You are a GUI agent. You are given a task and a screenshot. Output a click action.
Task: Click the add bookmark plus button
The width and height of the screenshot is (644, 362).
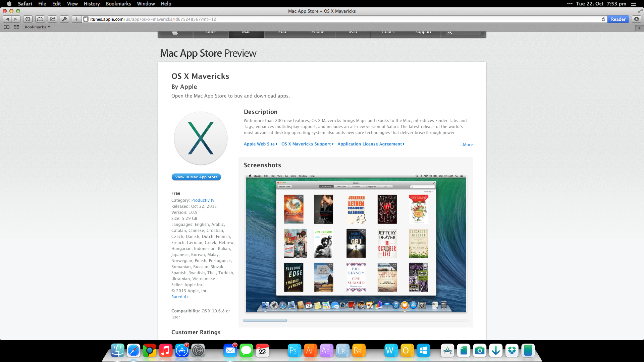tap(77, 19)
